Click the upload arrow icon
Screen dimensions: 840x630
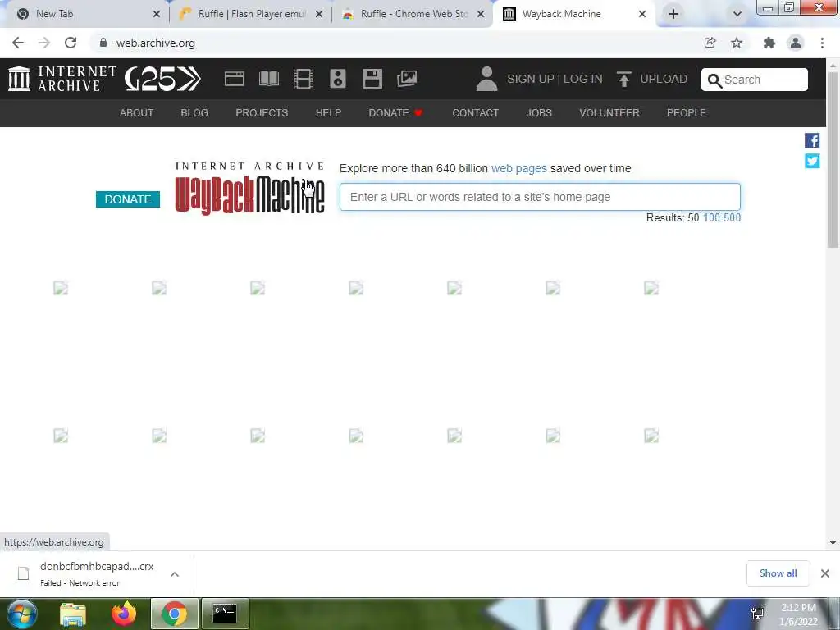coord(623,79)
